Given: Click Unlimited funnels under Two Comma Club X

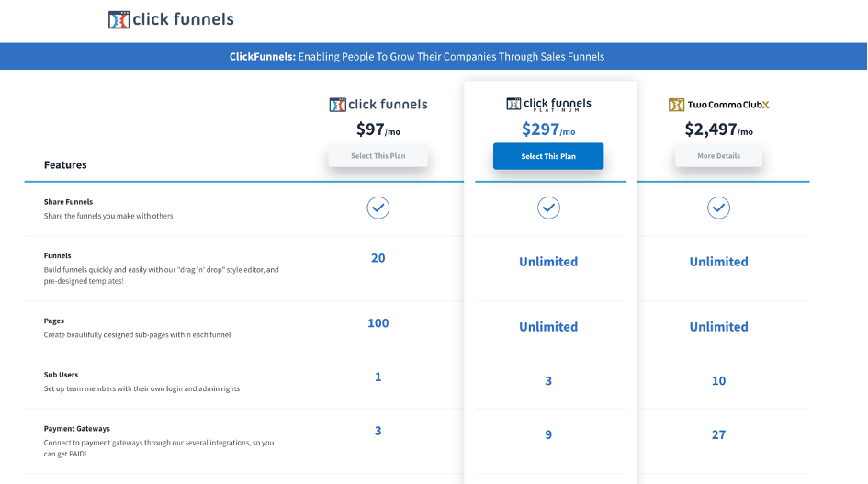Looking at the screenshot, I should [718, 262].
